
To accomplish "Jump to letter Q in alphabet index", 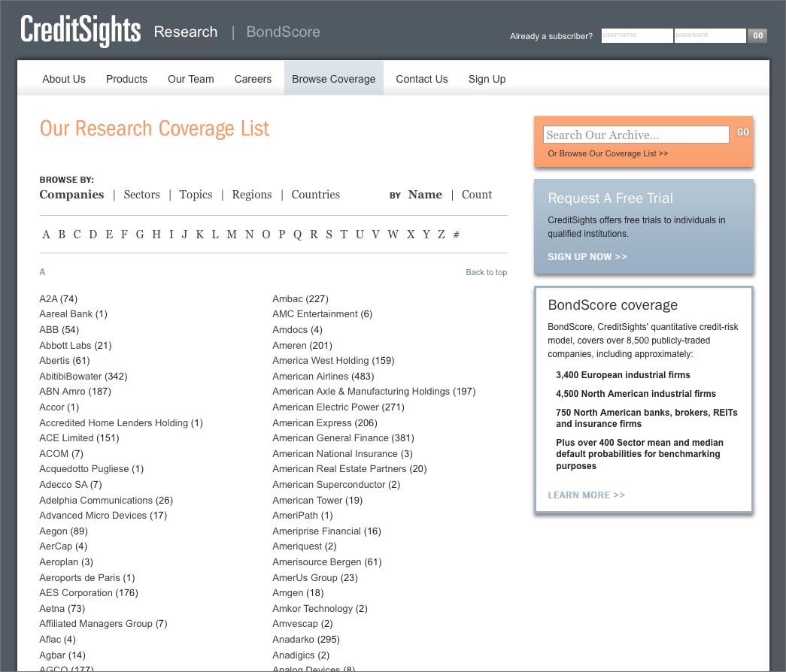I will pyautogui.click(x=297, y=235).
